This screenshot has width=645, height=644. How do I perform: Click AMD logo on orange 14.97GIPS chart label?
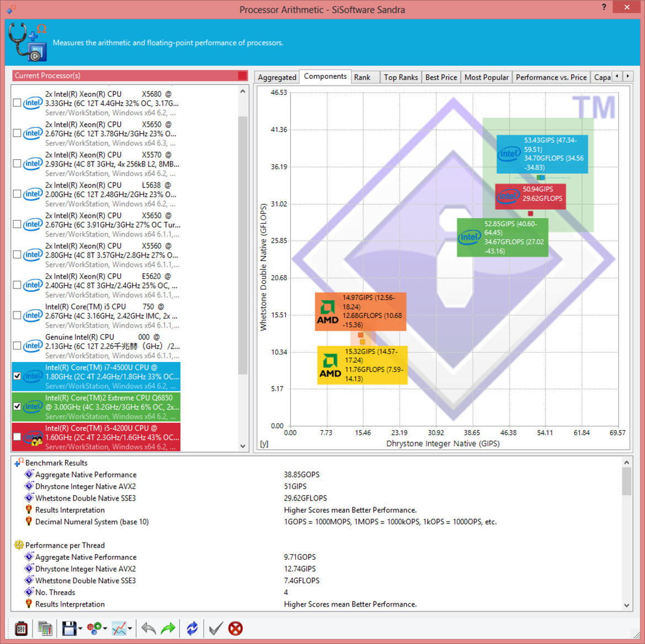pos(328,312)
